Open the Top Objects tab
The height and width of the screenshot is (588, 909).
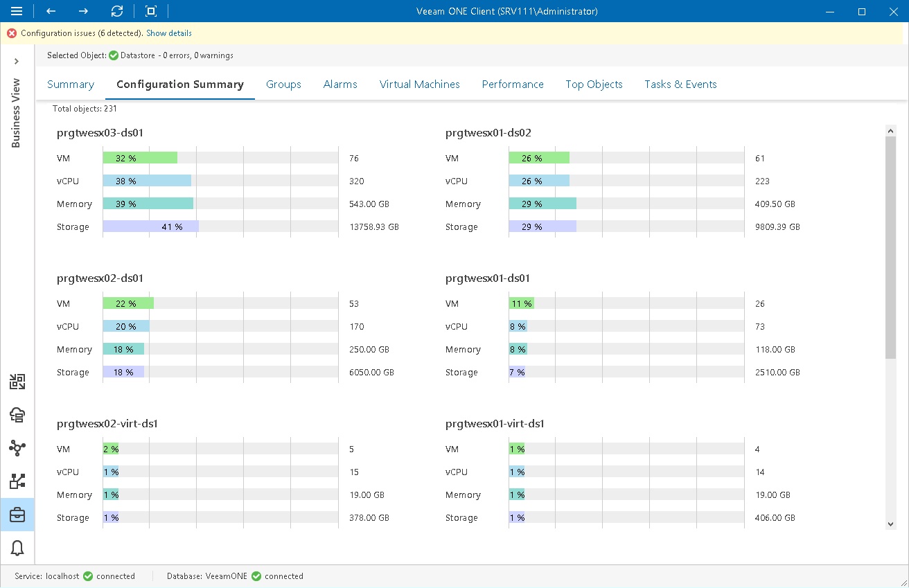coord(594,84)
